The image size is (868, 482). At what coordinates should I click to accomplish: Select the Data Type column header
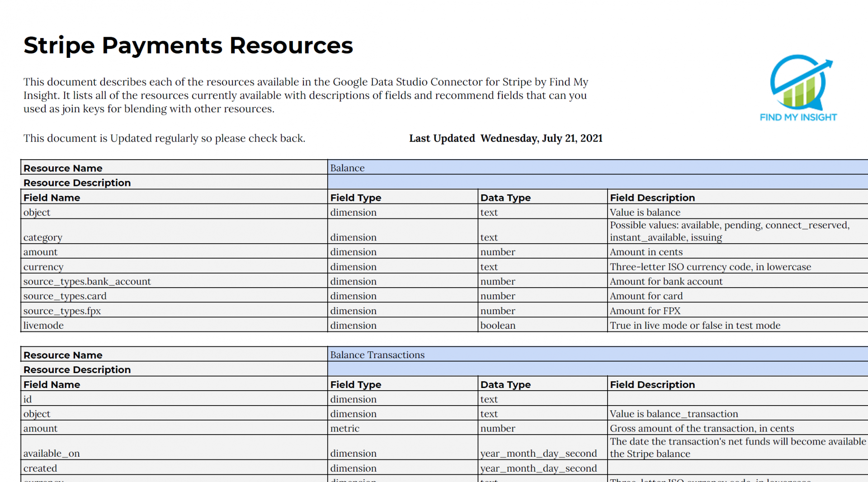(x=505, y=198)
